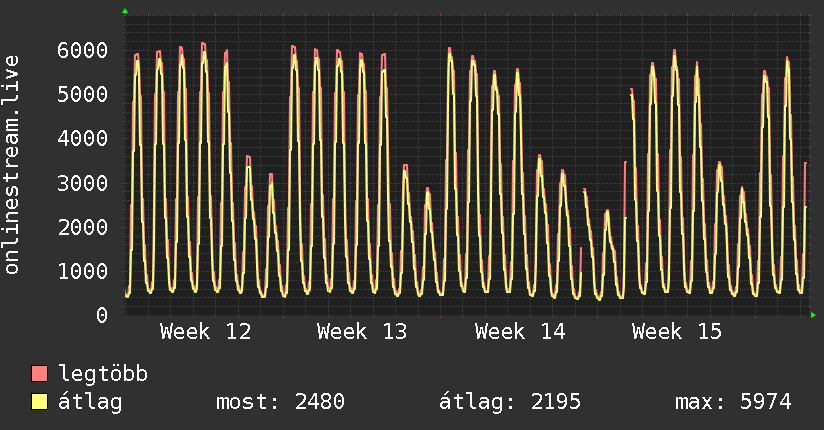Viewport: 824px width, 430px height.
Task: Click the yellow átlag legend swatch
Action: coord(39,402)
